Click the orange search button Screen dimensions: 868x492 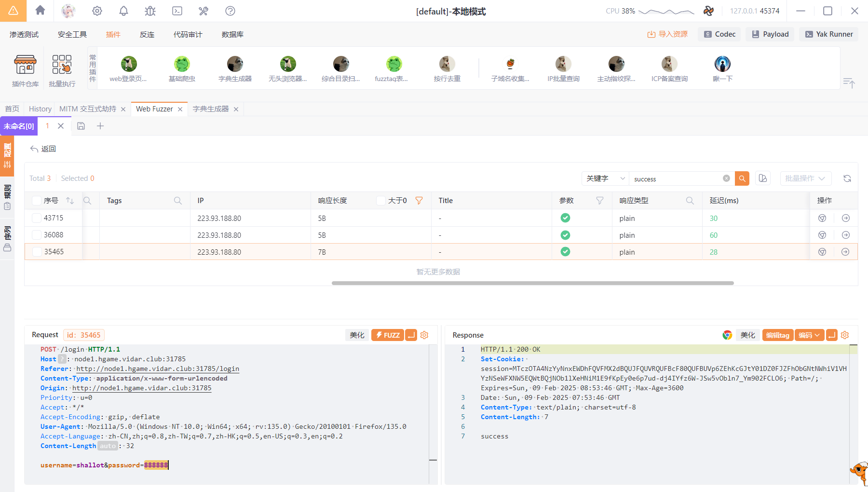pos(742,178)
